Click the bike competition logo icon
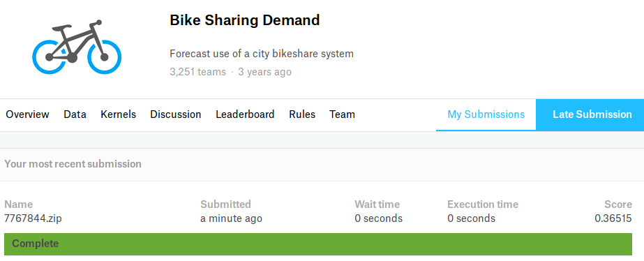Viewport: 644px width, 261px height. (77, 47)
